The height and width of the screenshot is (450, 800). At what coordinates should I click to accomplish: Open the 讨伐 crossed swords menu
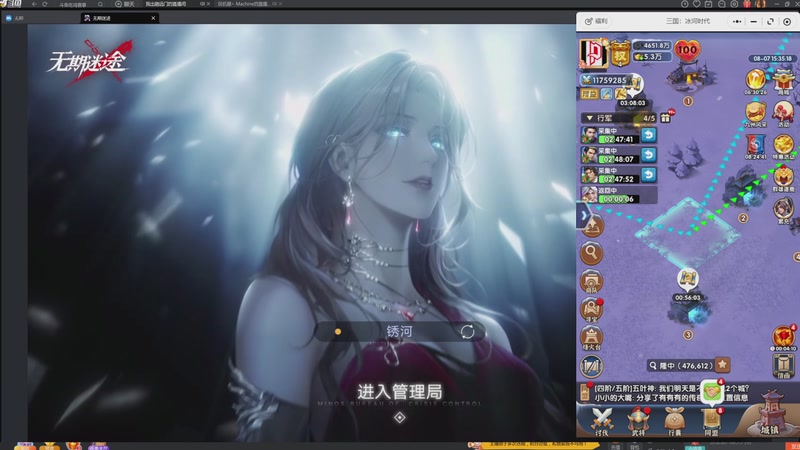pyautogui.click(x=602, y=421)
